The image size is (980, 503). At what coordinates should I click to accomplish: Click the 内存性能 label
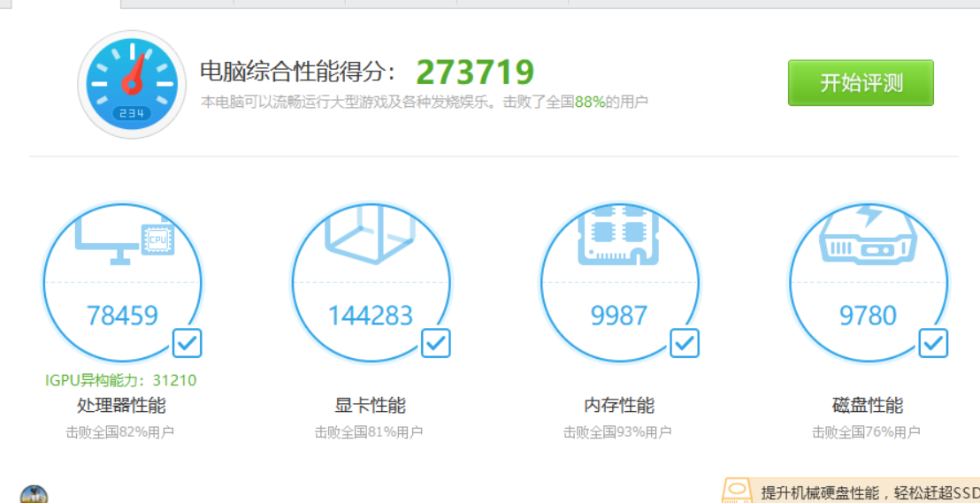click(x=619, y=406)
